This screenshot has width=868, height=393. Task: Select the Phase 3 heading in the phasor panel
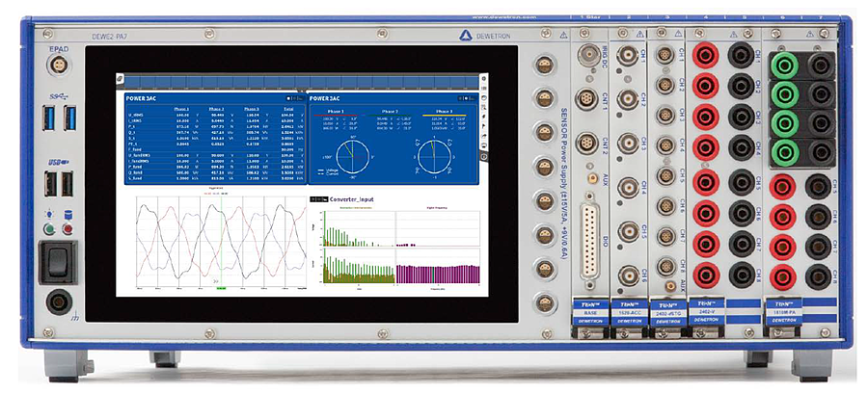(446, 111)
